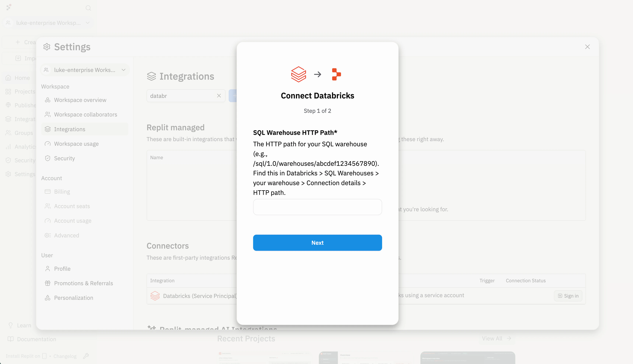
Task: Click the Settings gear icon in panel header
Action: 47,47
